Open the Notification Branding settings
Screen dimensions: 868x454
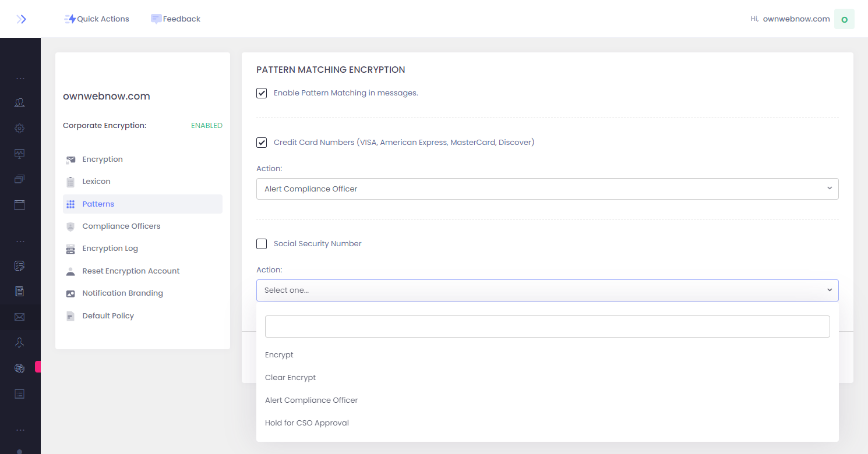click(x=122, y=293)
